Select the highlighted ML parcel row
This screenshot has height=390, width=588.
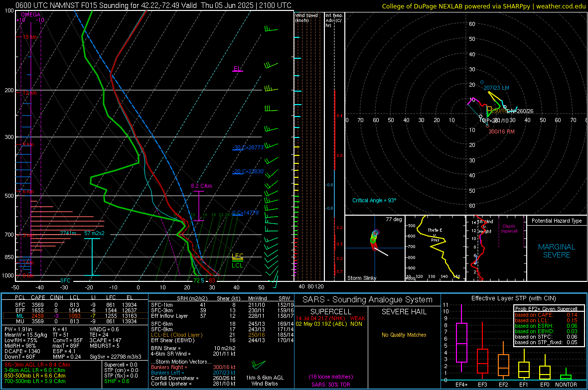(x=75, y=316)
